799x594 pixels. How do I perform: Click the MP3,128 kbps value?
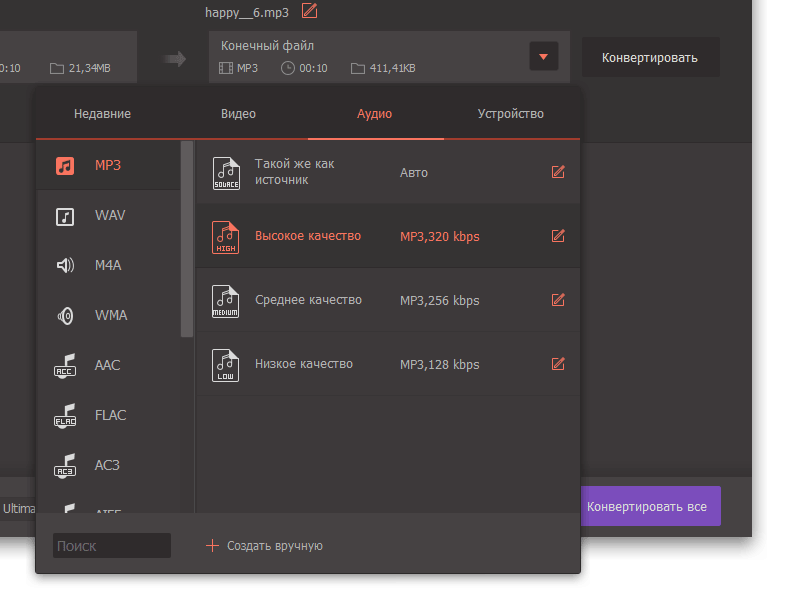439,365
